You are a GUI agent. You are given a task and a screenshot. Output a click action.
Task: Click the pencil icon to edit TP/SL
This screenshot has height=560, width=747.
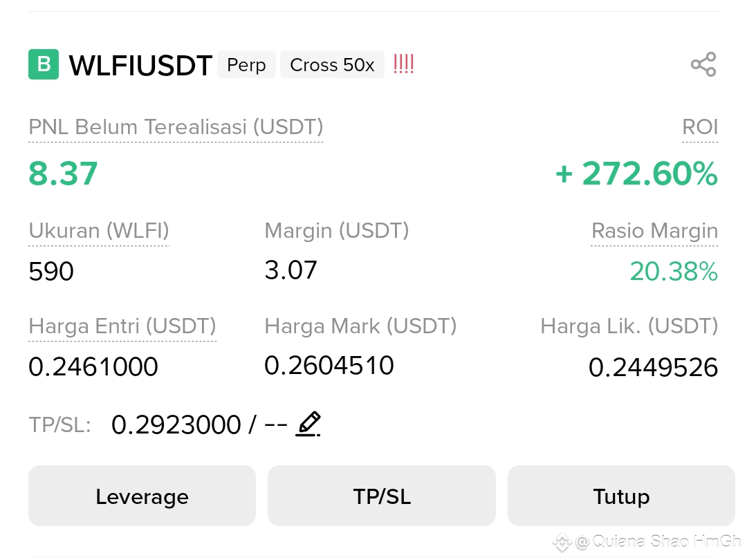(308, 424)
